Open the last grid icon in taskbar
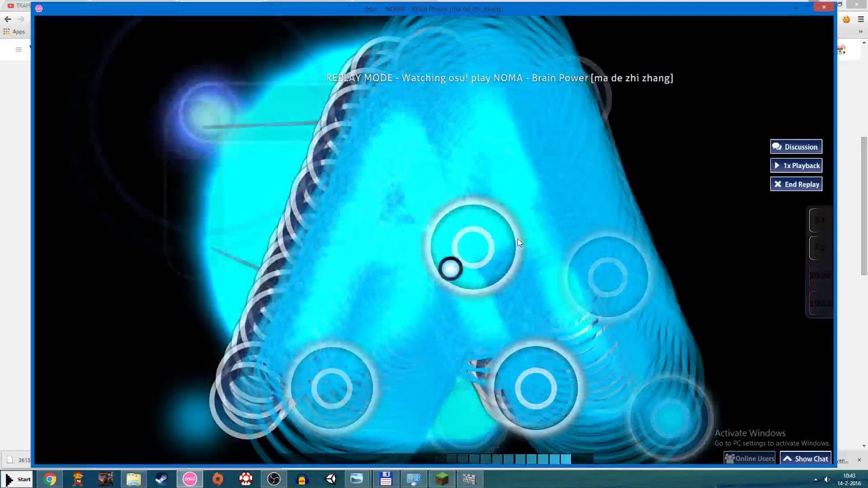 tap(469, 479)
